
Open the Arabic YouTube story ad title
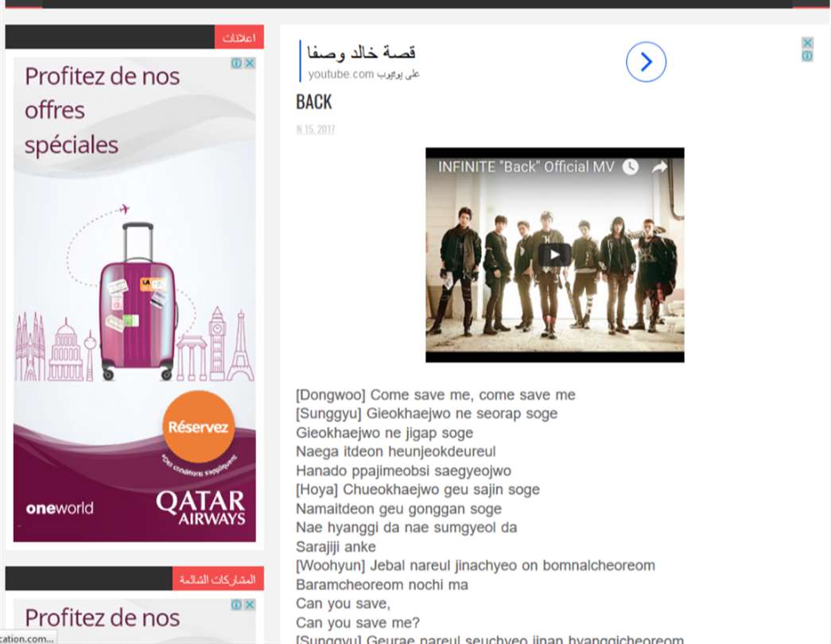362,52
